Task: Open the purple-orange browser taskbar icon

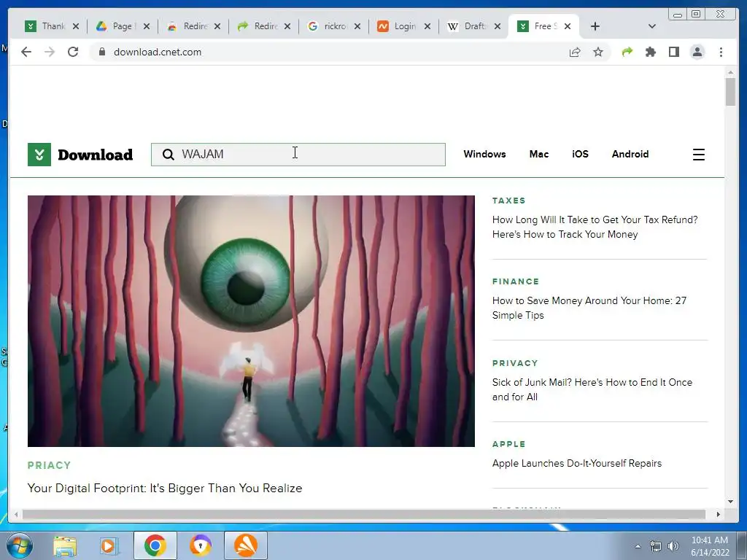Action: pyautogui.click(x=200, y=545)
